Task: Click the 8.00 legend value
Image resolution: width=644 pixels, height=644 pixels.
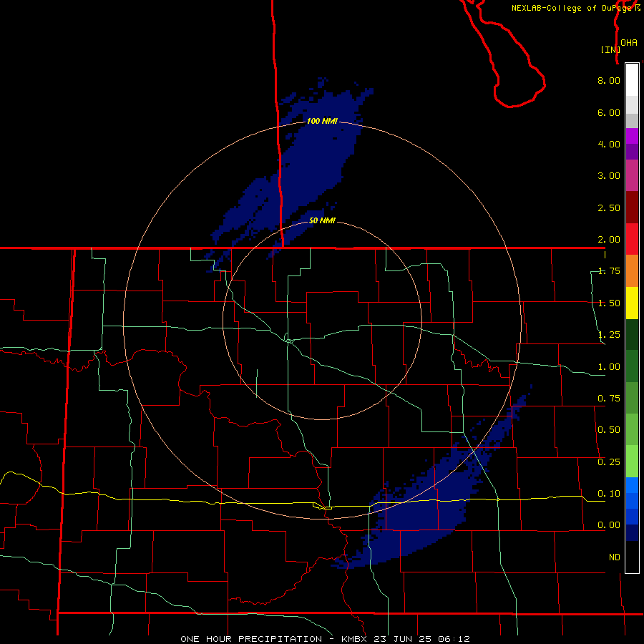Action: point(609,80)
